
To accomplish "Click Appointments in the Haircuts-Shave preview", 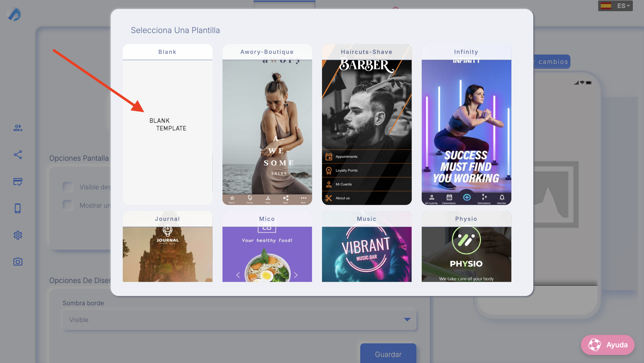I will (366, 157).
